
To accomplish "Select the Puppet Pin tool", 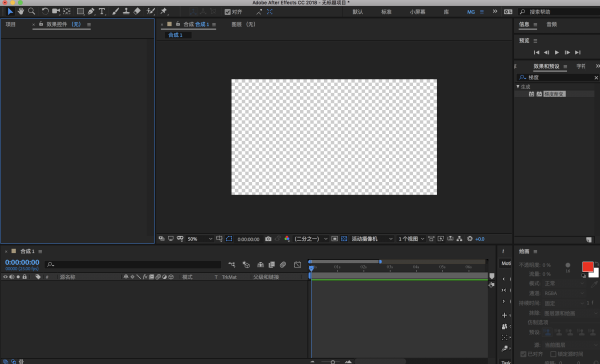I will (x=164, y=11).
